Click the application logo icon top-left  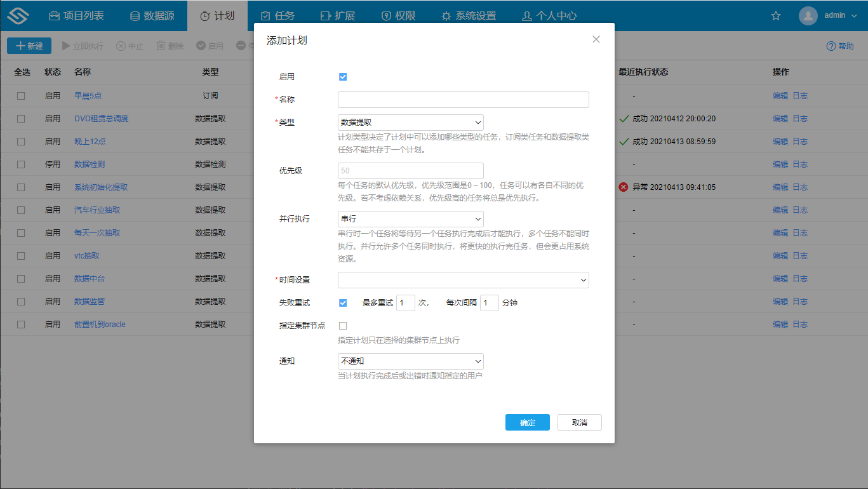pyautogui.click(x=17, y=15)
